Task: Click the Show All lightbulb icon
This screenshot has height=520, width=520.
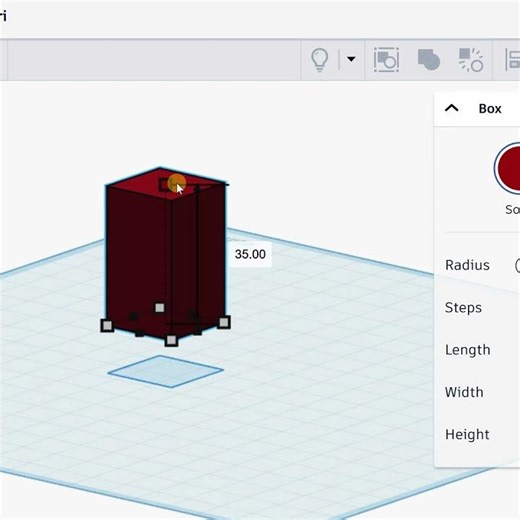Action: [319, 60]
